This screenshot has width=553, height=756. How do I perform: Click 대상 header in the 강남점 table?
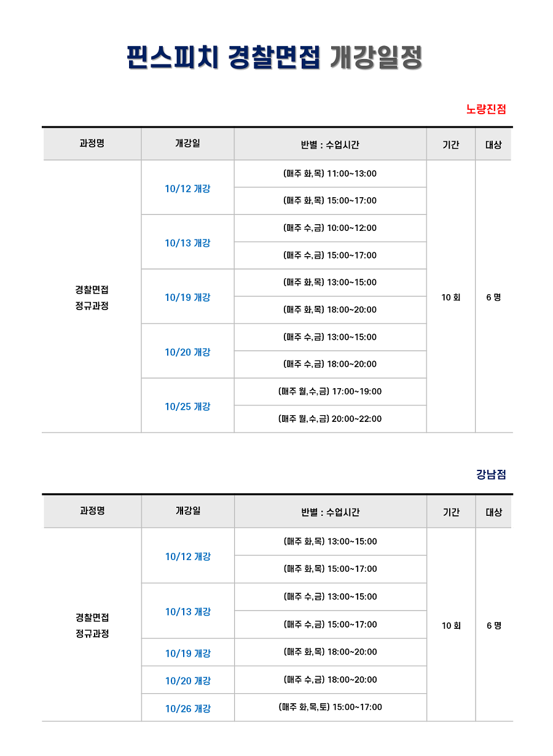click(494, 512)
